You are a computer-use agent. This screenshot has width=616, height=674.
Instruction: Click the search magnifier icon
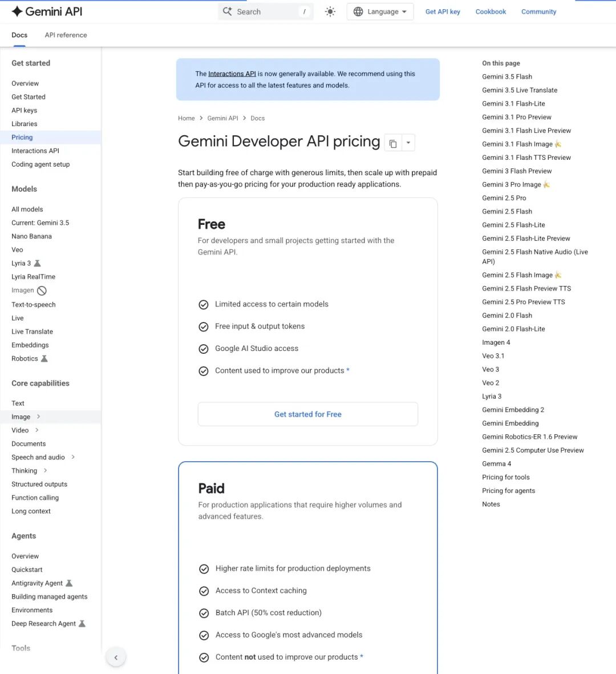point(227,11)
